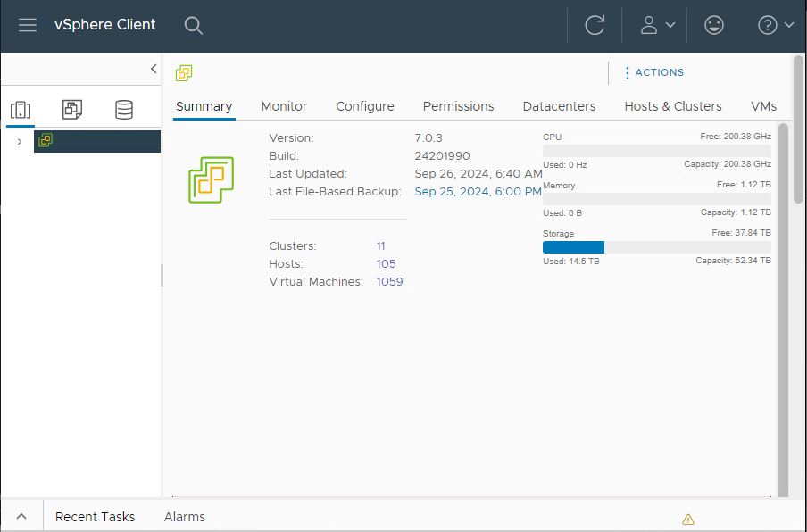Click the Last File-Based Backup date link
This screenshot has height=532, width=807.
[x=478, y=192]
